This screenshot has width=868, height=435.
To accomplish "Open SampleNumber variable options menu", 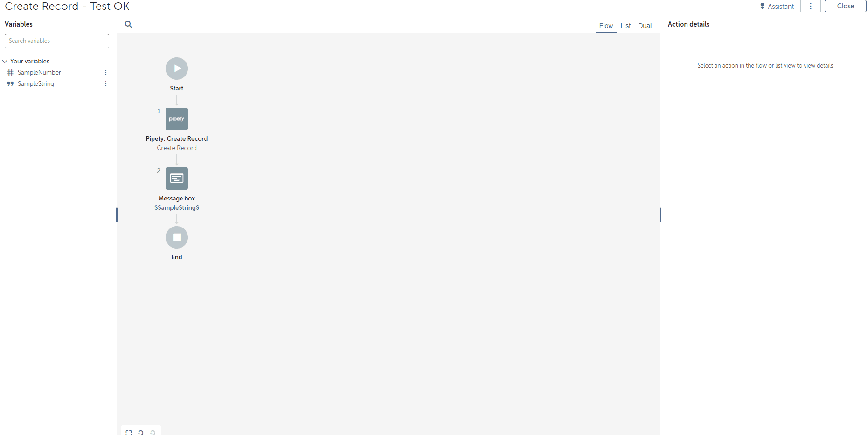I will [x=106, y=72].
